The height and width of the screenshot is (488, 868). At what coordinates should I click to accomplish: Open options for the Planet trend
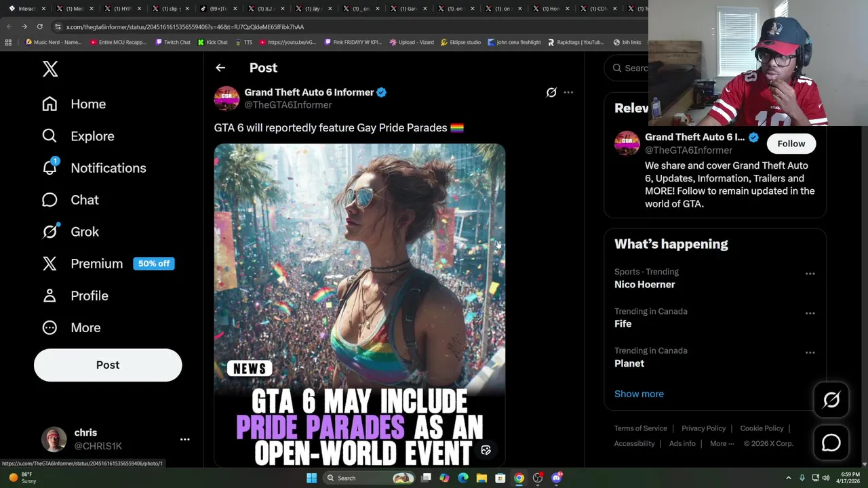[810, 352]
